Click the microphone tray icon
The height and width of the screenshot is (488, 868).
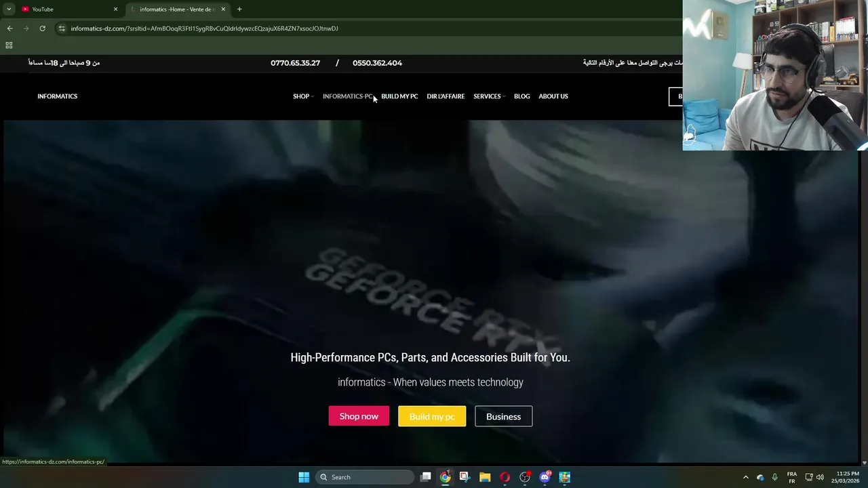774,477
